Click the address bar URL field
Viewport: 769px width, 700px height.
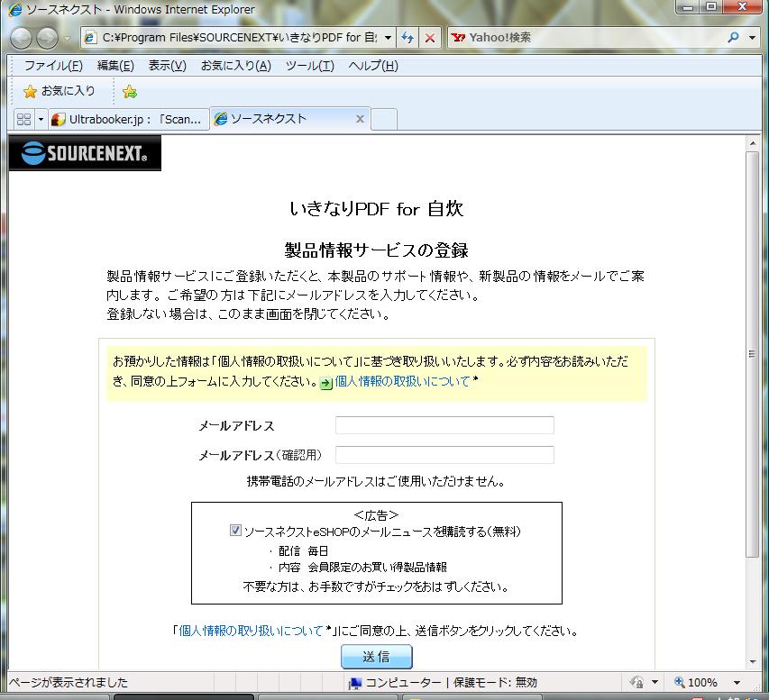(239, 38)
